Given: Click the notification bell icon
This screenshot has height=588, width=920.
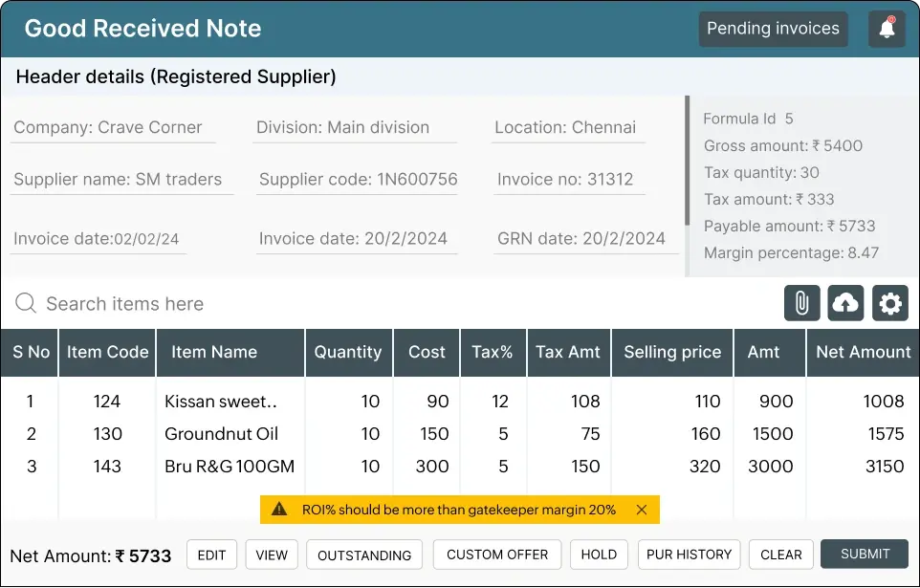Looking at the screenshot, I should pos(887,29).
